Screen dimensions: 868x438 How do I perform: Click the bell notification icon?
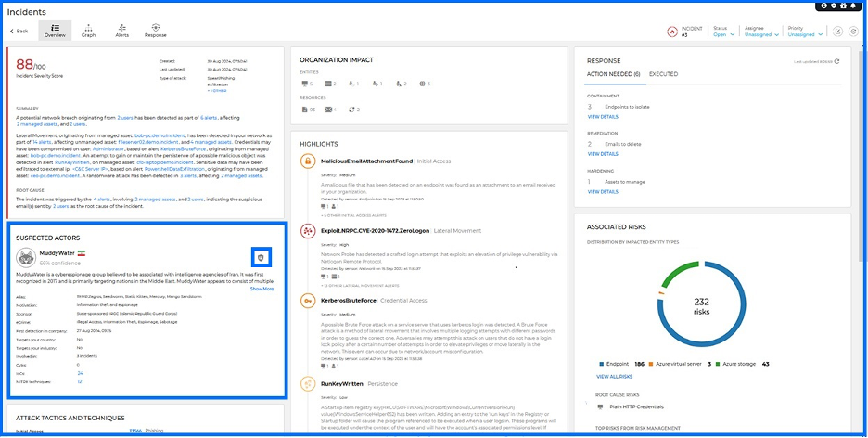852,6
